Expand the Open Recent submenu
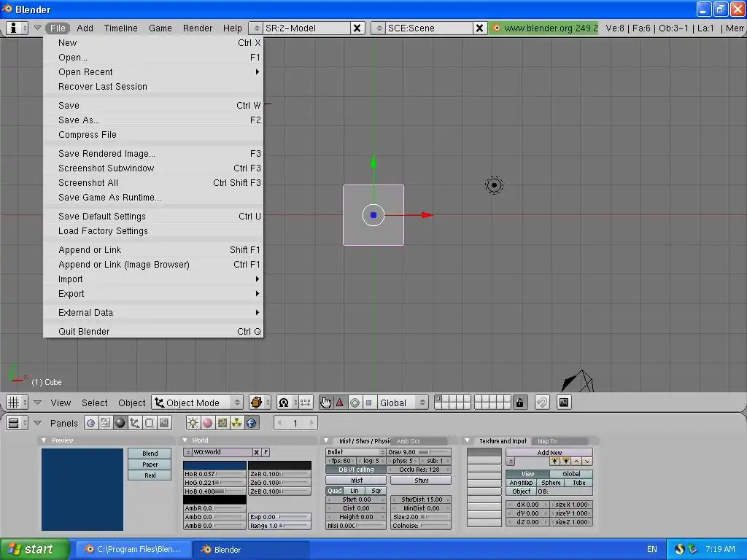 pos(153,72)
